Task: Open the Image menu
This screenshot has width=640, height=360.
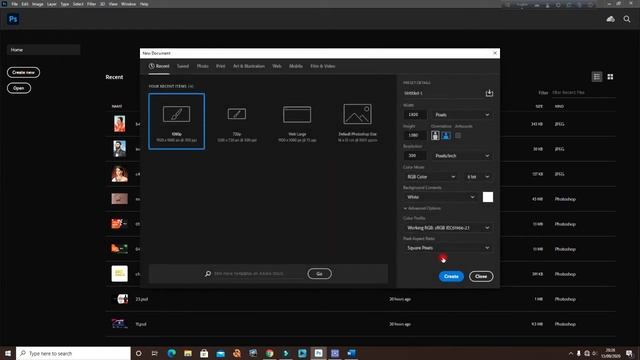Action: coord(38,4)
